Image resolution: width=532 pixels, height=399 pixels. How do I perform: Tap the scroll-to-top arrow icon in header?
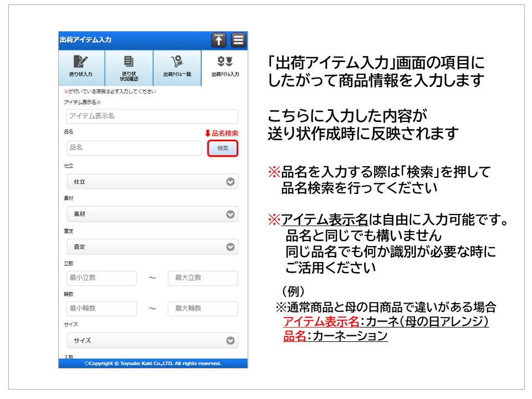tap(219, 40)
